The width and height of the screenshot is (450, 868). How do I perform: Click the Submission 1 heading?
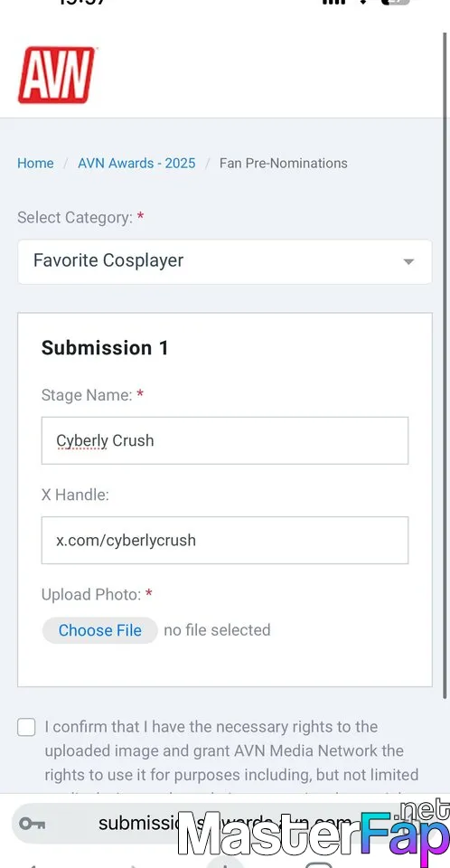point(105,348)
